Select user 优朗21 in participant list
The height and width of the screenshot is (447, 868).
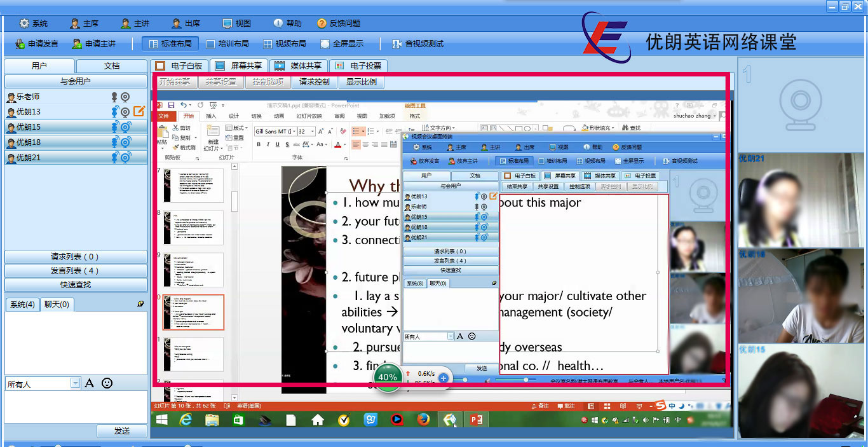[x=29, y=158]
